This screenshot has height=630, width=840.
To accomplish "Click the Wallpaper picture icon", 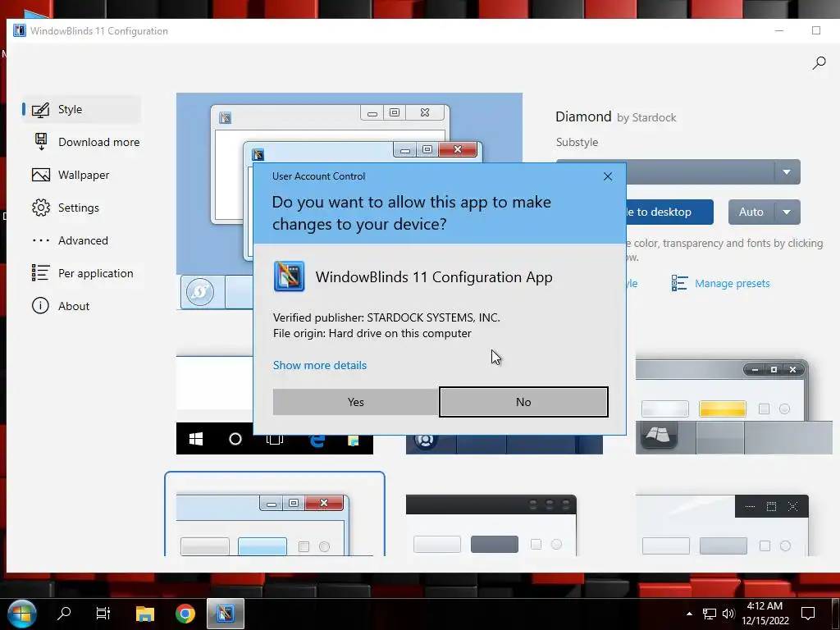I will [x=41, y=176].
